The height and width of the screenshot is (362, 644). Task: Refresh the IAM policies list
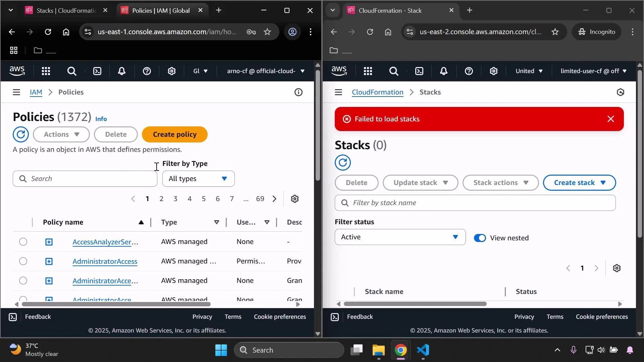click(21, 134)
